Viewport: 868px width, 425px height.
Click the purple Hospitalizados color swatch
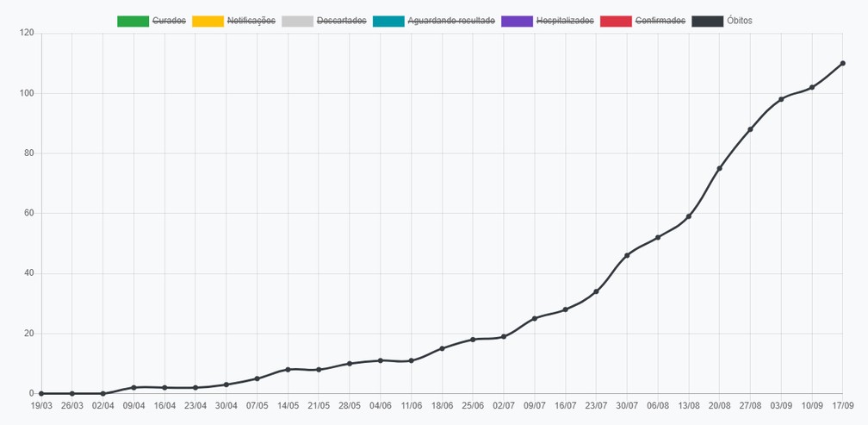click(x=517, y=21)
